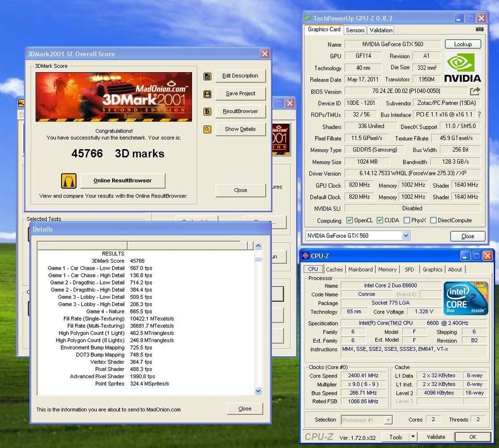
Task: Click the Online ResultBrowser button
Action: pos(122,180)
